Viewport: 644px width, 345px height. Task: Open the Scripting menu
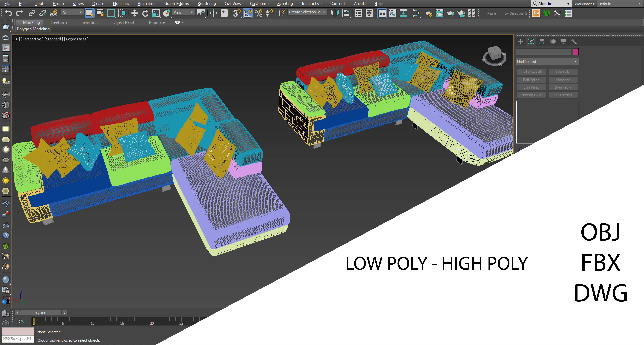tap(285, 4)
